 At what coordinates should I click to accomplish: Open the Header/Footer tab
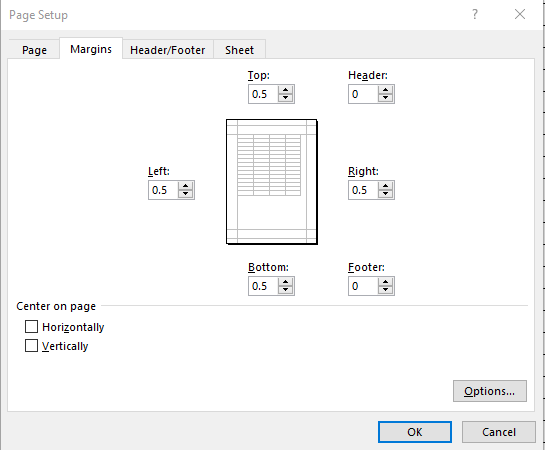(x=168, y=50)
